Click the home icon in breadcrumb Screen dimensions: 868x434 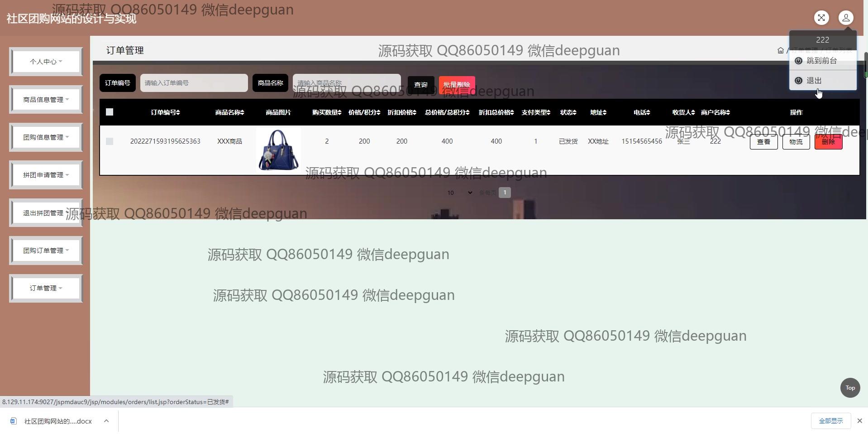point(780,50)
